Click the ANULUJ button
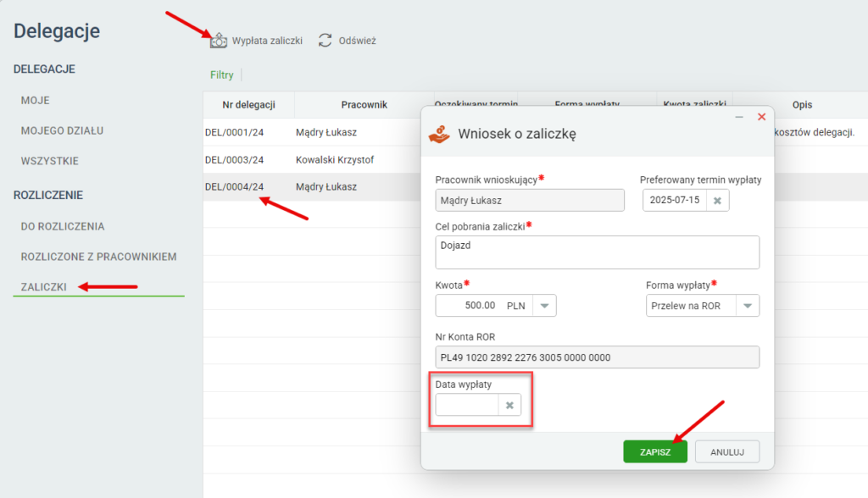868x498 pixels. pyautogui.click(x=727, y=451)
